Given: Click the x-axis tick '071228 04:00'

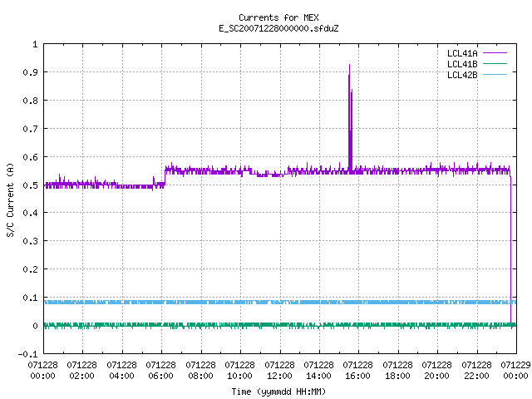Looking at the screenshot, I should coord(121,370).
